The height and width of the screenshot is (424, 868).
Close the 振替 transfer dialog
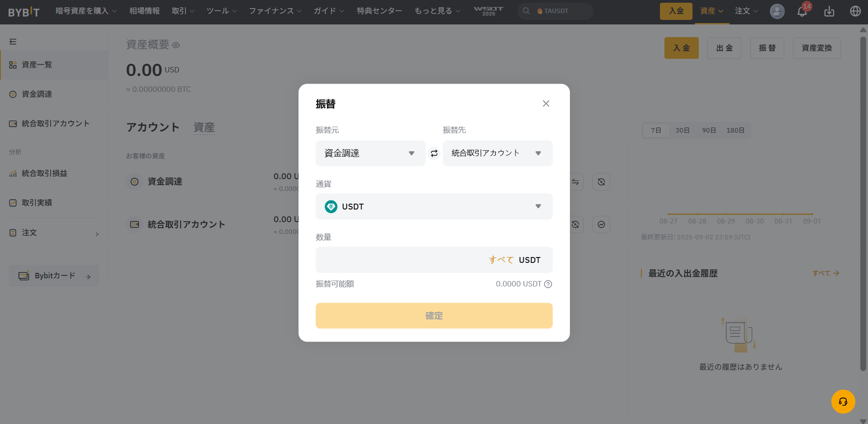point(546,104)
